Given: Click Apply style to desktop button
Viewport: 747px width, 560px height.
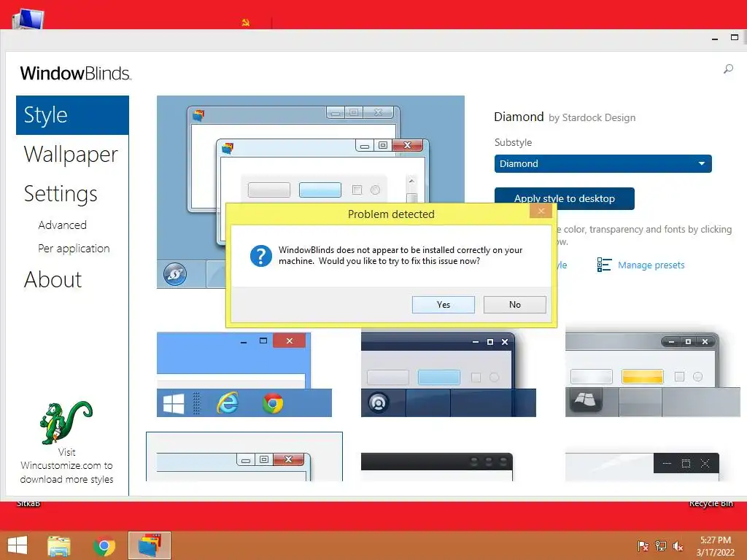Looking at the screenshot, I should pyautogui.click(x=564, y=198).
